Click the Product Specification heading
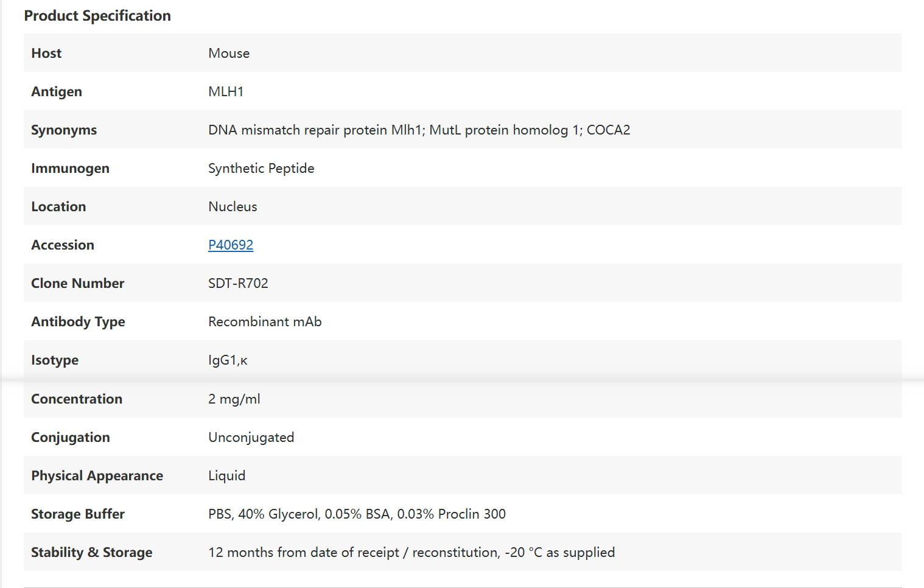This screenshot has width=924, height=588. tap(97, 16)
